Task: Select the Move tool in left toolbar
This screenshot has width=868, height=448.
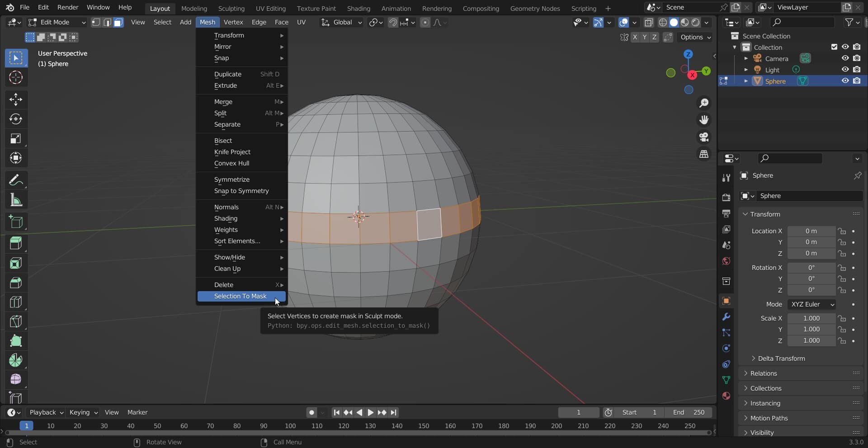Action: [x=16, y=99]
